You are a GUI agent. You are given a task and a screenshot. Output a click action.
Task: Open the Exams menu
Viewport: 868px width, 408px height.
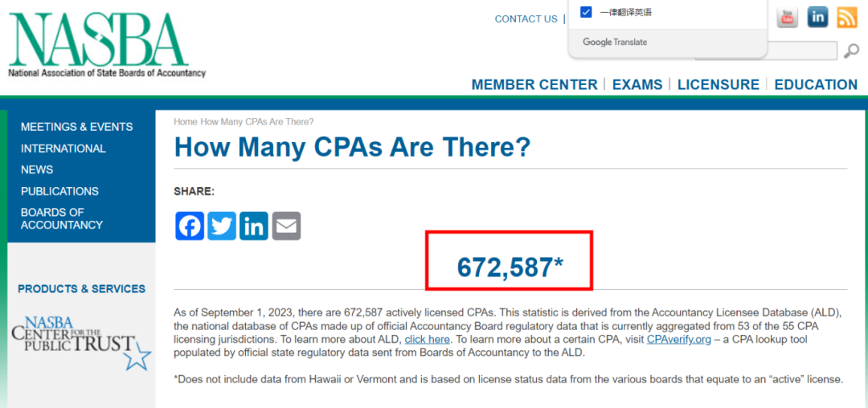click(x=637, y=84)
